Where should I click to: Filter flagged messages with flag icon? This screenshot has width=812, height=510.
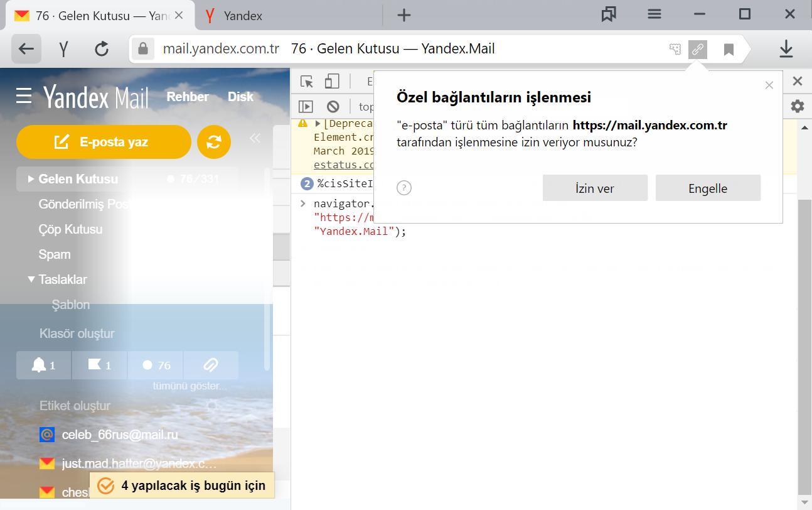point(99,365)
